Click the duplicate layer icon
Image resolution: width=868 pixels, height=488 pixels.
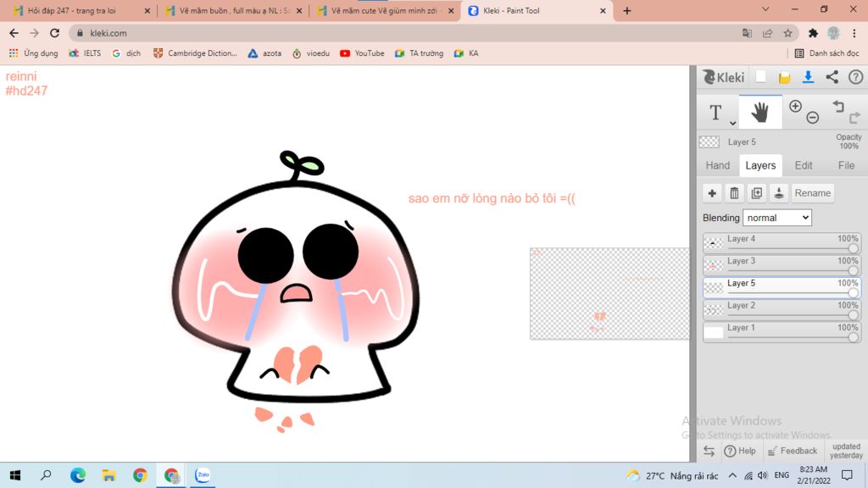click(756, 193)
